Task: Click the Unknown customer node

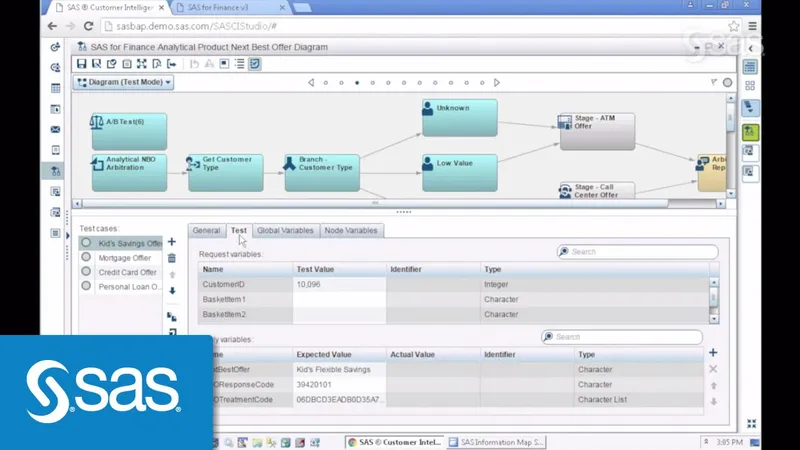Action: coord(460,118)
